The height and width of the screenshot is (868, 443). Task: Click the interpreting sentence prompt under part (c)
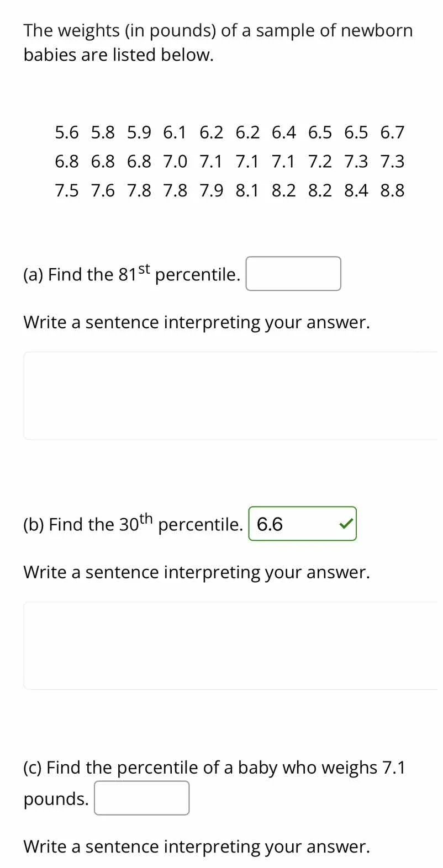click(196, 846)
